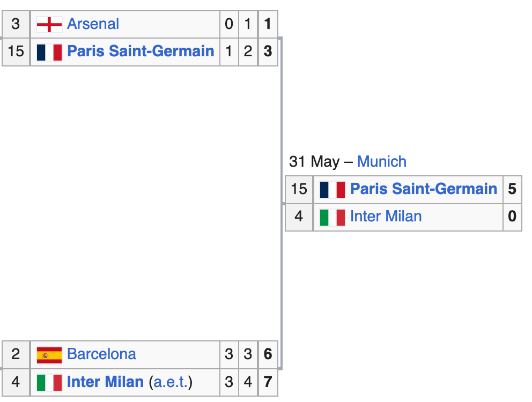The image size is (532, 402).
Task: Click the France flag in the final bracket
Action: tap(332, 190)
